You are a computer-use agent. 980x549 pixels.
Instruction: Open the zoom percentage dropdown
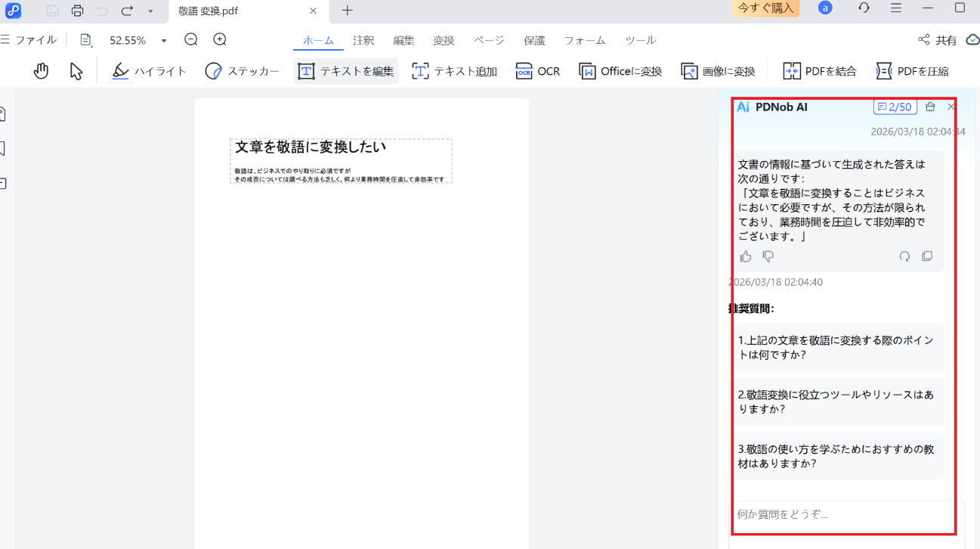click(x=164, y=41)
